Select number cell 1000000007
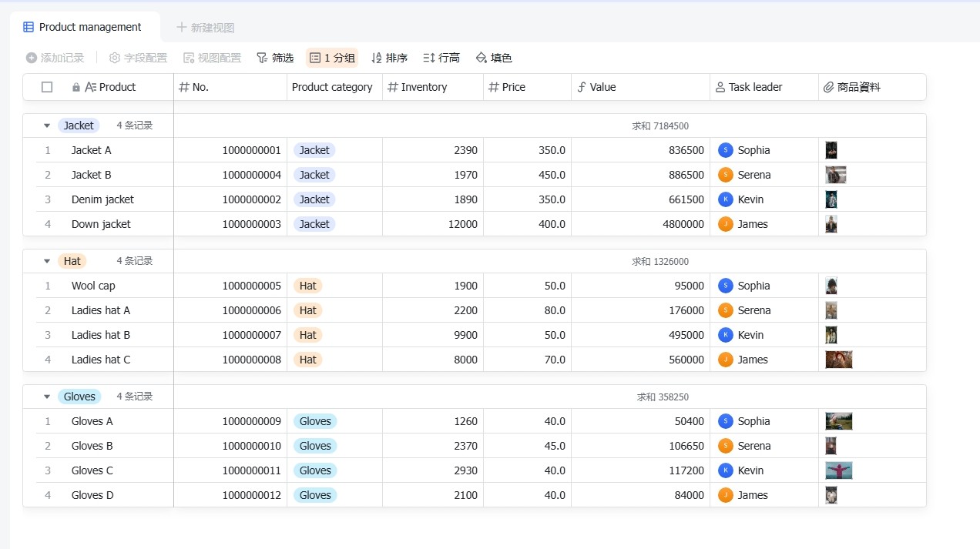Image resolution: width=980 pixels, height=549 pixels. (230, 335)
